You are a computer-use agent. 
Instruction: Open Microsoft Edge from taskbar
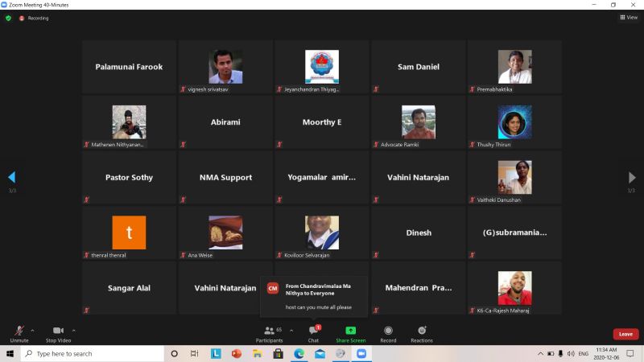click(299, 353)
